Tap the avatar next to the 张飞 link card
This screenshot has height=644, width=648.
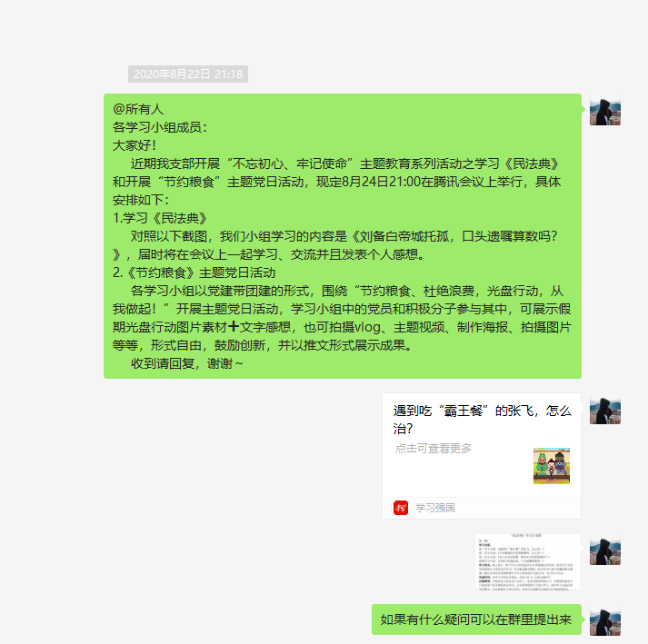pyautogui.click(x=605, y=409)
